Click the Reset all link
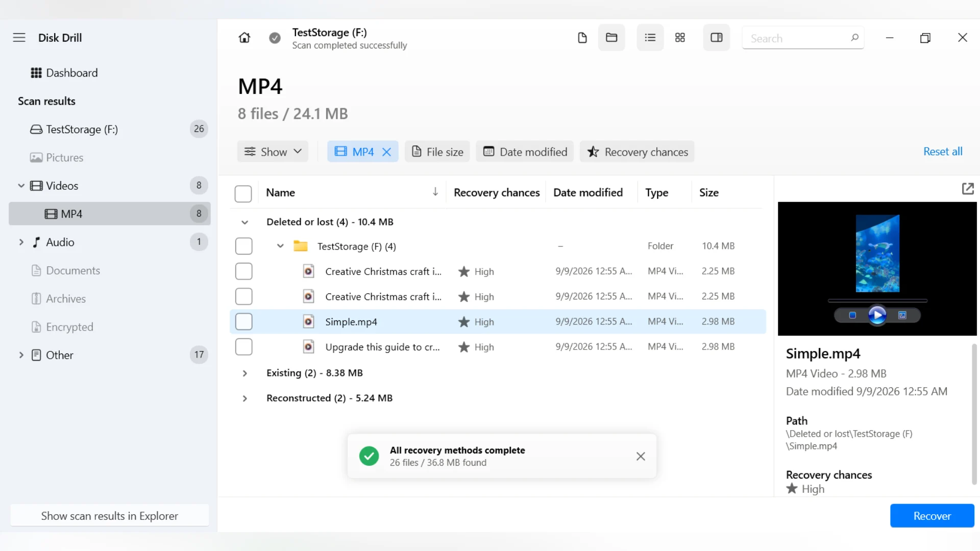980x551 pixels. pos(942,152)
